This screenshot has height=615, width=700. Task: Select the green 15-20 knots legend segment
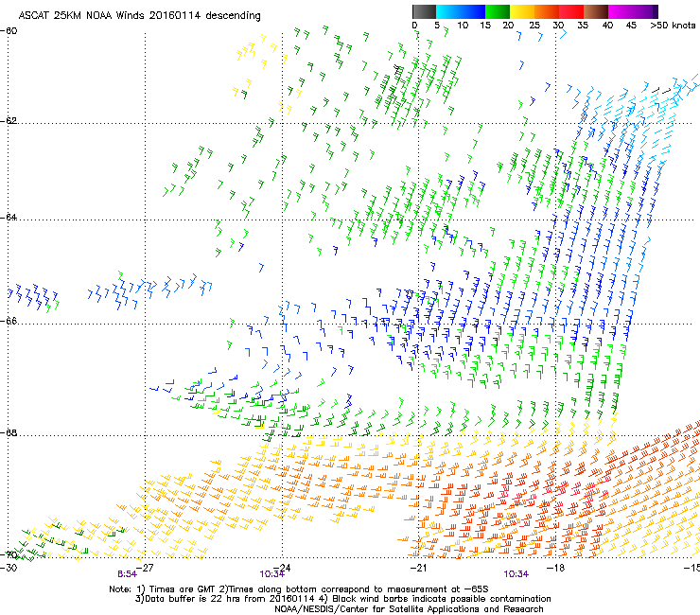pyautogui.click(x=498, y=11)
